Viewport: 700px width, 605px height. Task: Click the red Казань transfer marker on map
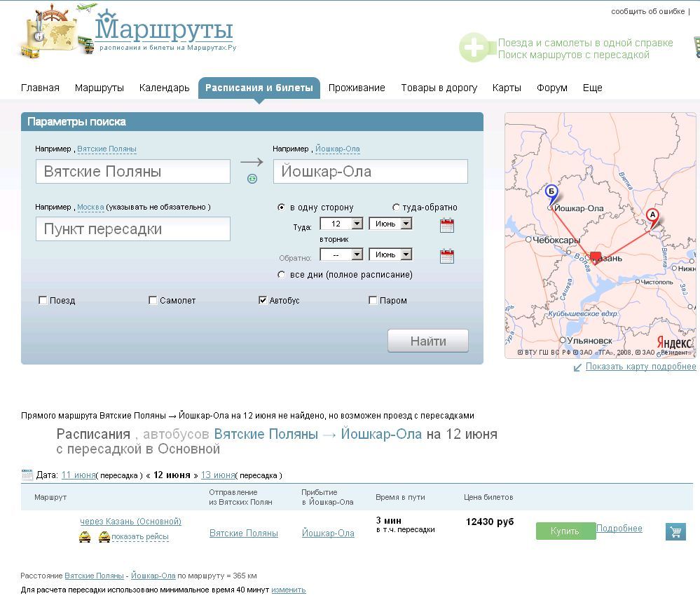click(x=596, y=257)
